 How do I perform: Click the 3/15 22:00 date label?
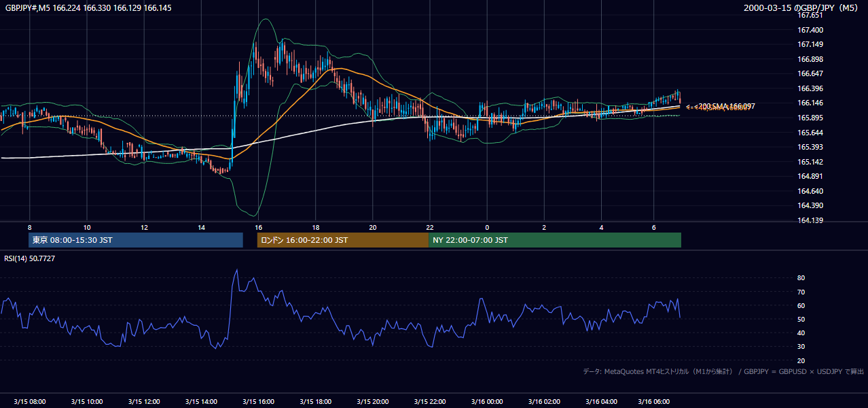[x=429, y=402]
